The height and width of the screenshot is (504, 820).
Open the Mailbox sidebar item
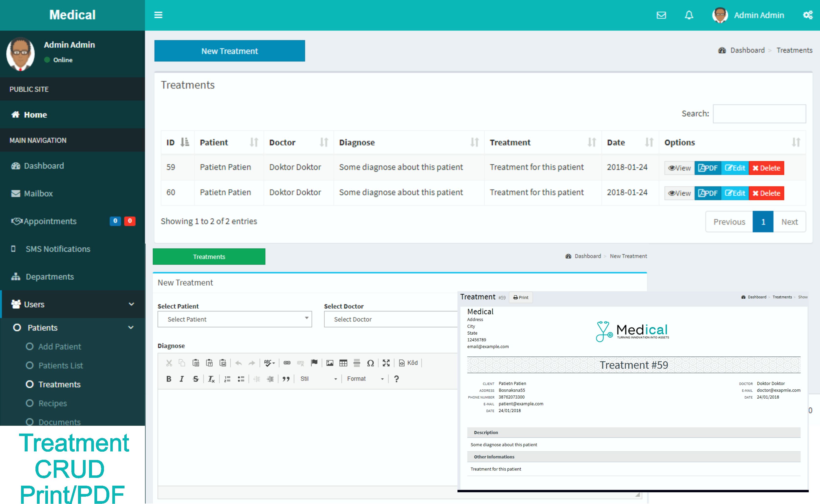coord(38,193)
